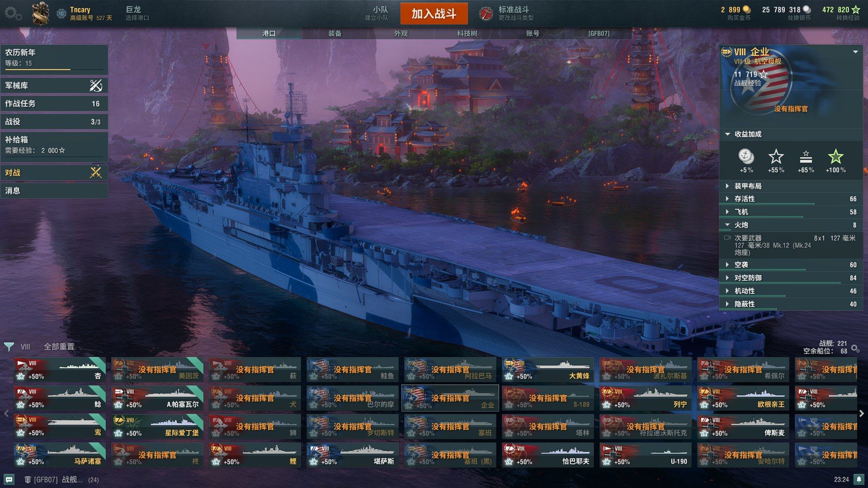Click the green star +100% bonus icon
This screenshot has width=868, height=488.
pos(835,157)
